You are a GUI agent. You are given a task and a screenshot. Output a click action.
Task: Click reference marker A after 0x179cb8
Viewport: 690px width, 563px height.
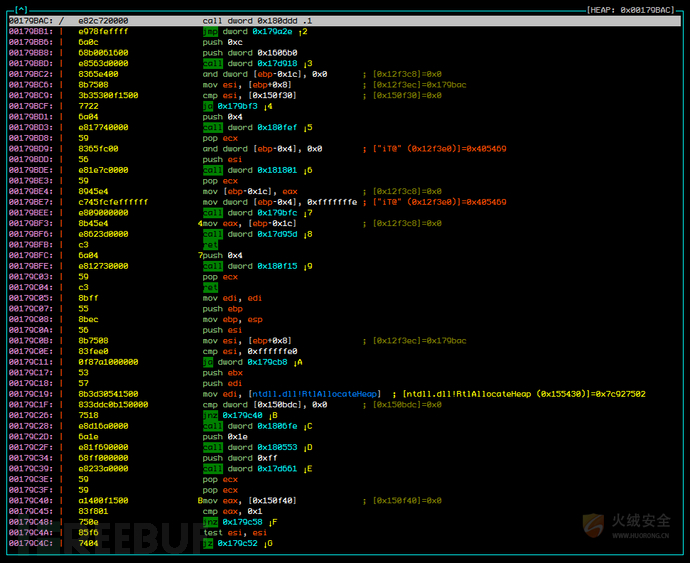point(298,362)
